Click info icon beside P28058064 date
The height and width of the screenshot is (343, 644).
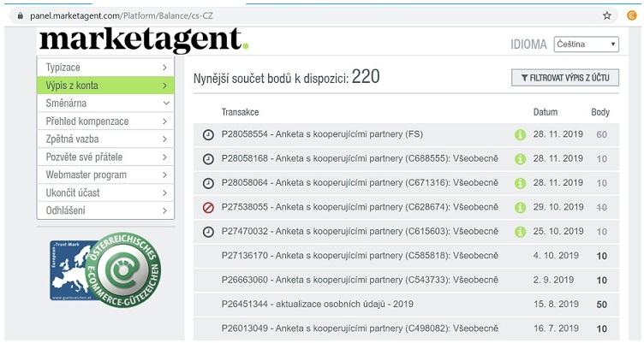[519, 183]
